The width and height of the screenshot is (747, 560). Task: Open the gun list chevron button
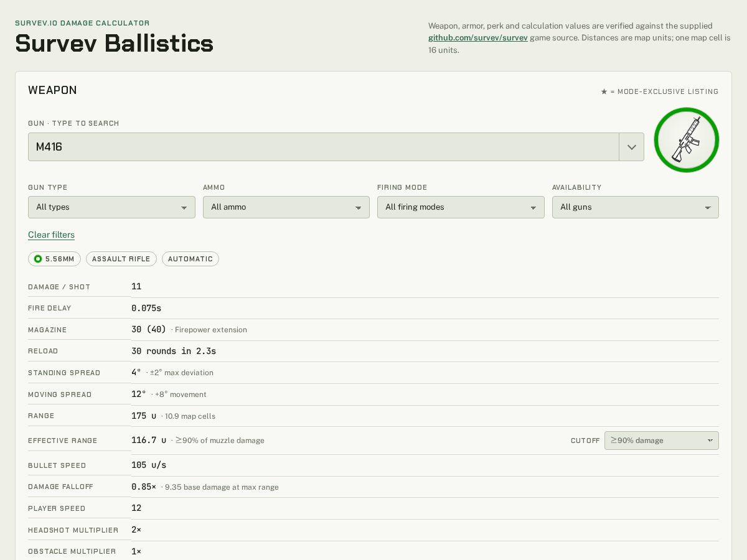point(631,147)
